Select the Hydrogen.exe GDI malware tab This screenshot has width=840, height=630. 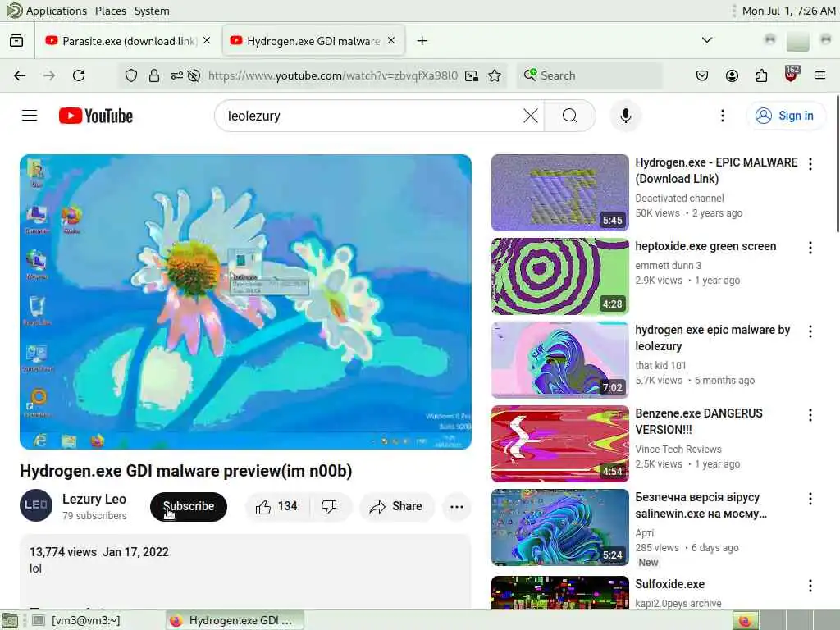tap(313, 41)
